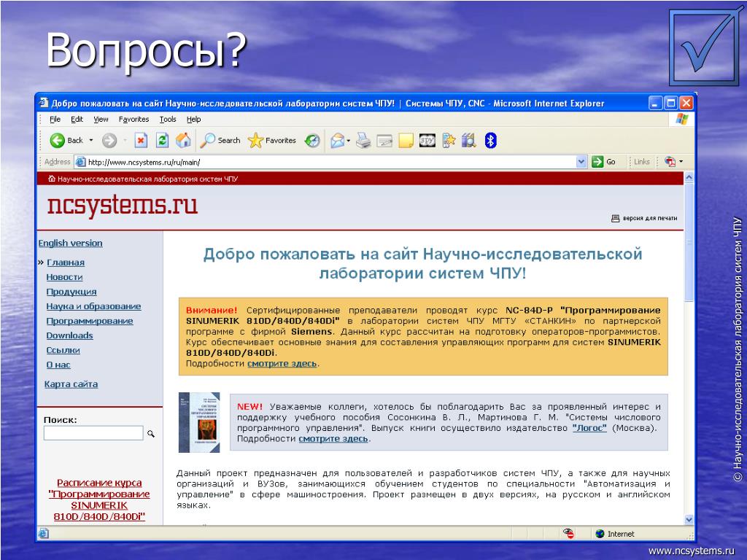This screenshot has height=560, width=747.
Task: Open the Forward button history dropdown arrow
Action: pyautogui.click(x=125, y=141)
